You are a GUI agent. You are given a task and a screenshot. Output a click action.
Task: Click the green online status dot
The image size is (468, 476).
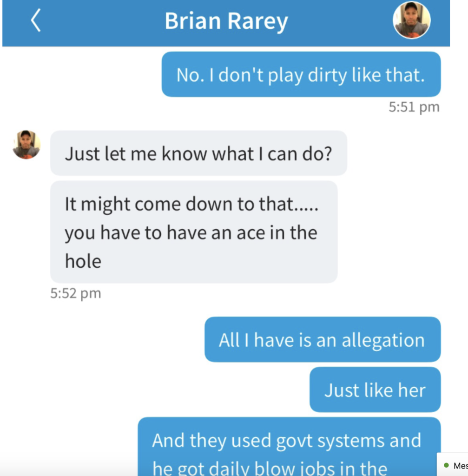click(446, 465)
